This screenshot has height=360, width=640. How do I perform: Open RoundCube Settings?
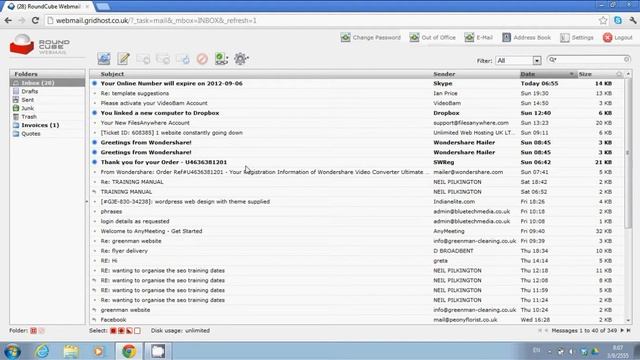(x=577, y=38)
